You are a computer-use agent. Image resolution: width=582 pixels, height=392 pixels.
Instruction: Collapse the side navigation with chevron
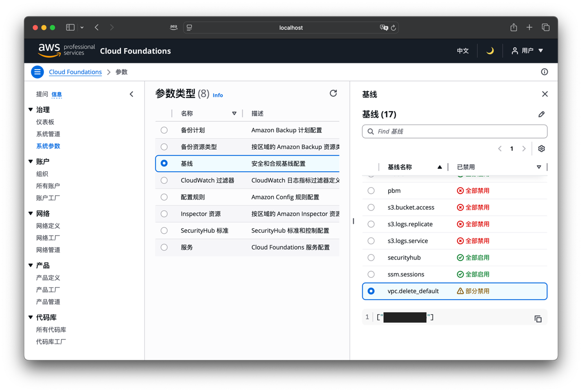click(x=132, y=94)
